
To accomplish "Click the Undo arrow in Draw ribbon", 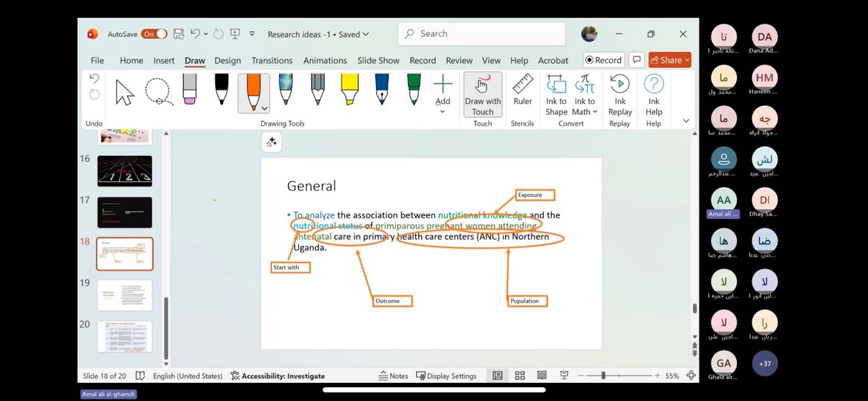I will 94,78.
